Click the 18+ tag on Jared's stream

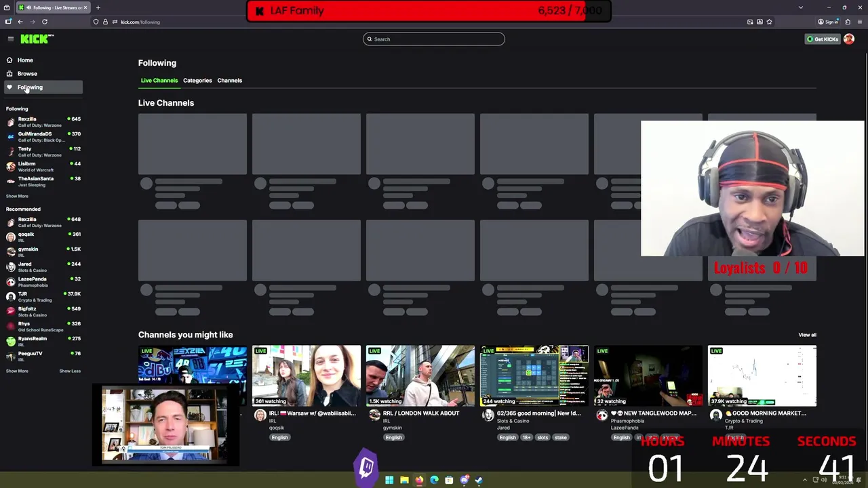tap(527, 438)
